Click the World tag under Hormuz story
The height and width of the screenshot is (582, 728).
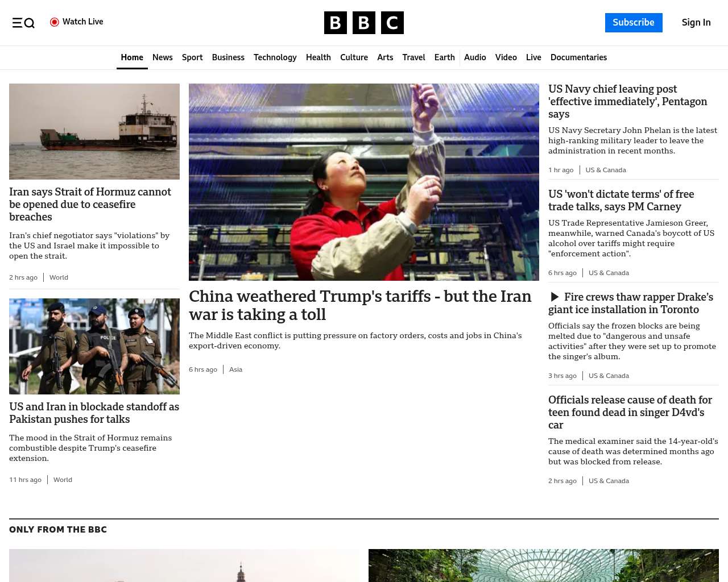(59, 277)
